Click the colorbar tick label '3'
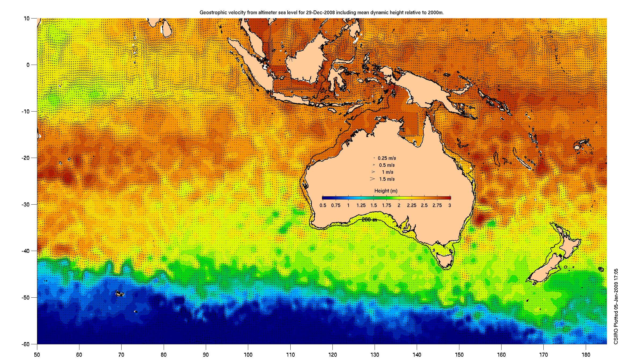 pyautogui.click(x=450, y=205)
